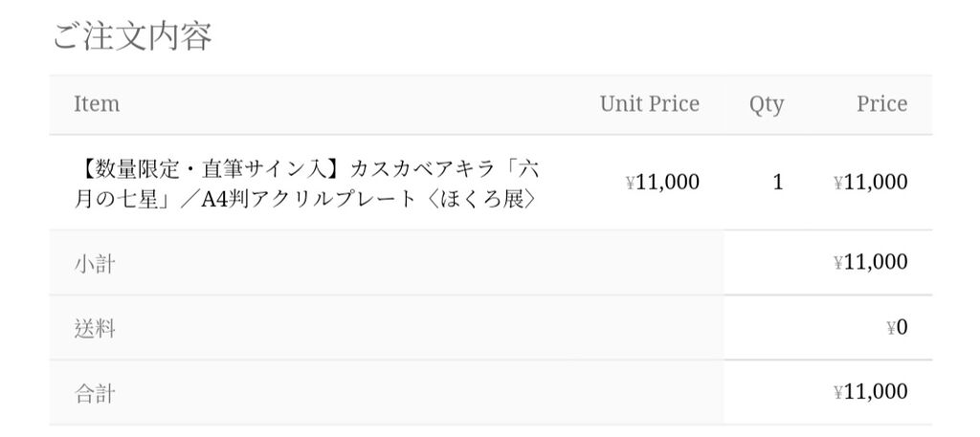
Task: Click the total amount ¥11,000
Action: (x=871, y=392)
